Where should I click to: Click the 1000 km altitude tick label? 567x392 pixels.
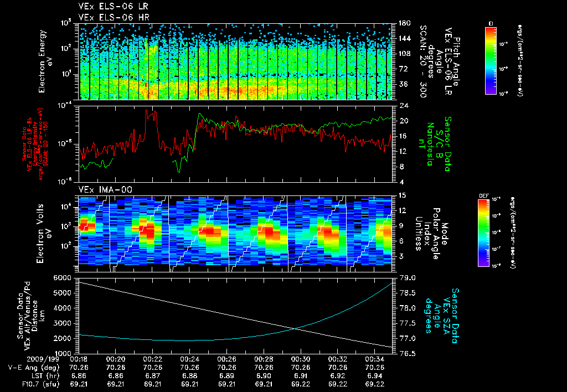[62, 353]
